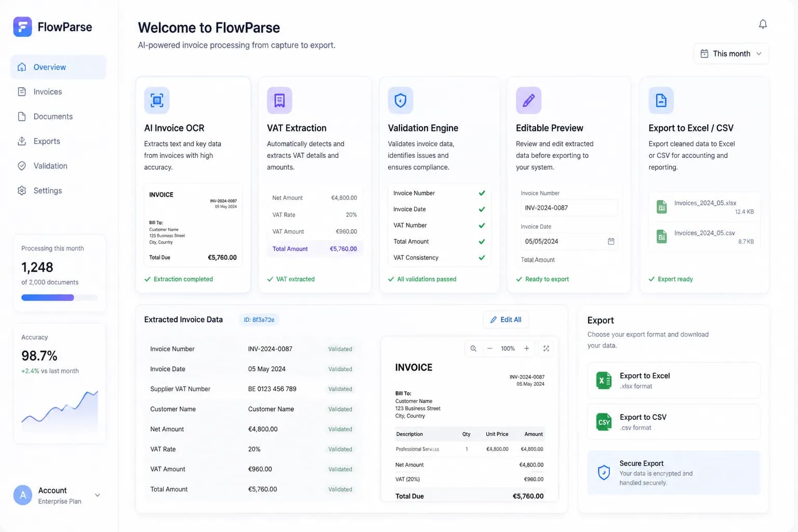Open the Invoices_2024_05.csv file link
Viewport: 798px width, 532px height.
click(x=704, y=233)
